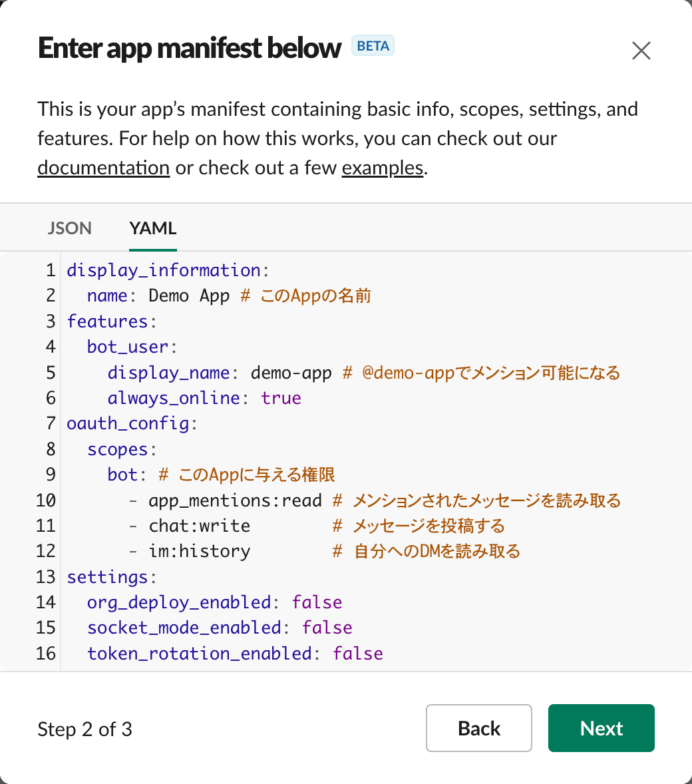This screenshot has width=692, height=784.
Task: Place cursor on the chat:write scope
Action: click(x=199, y=526)
